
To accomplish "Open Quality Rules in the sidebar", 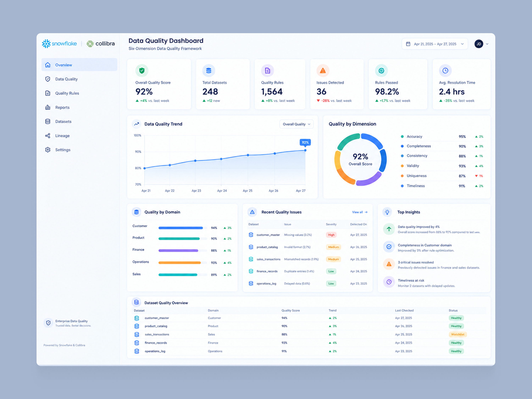I will (79, 93).
